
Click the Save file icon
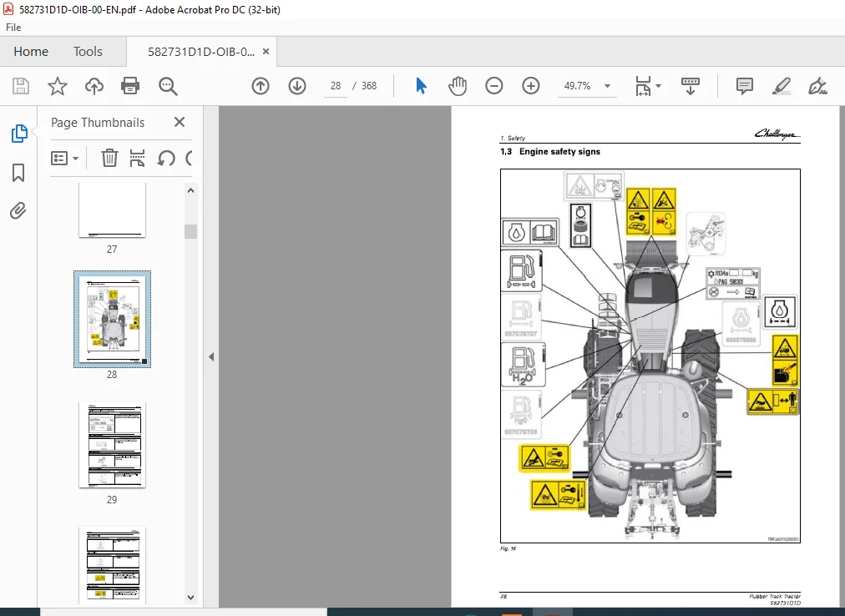coord(21,86)
